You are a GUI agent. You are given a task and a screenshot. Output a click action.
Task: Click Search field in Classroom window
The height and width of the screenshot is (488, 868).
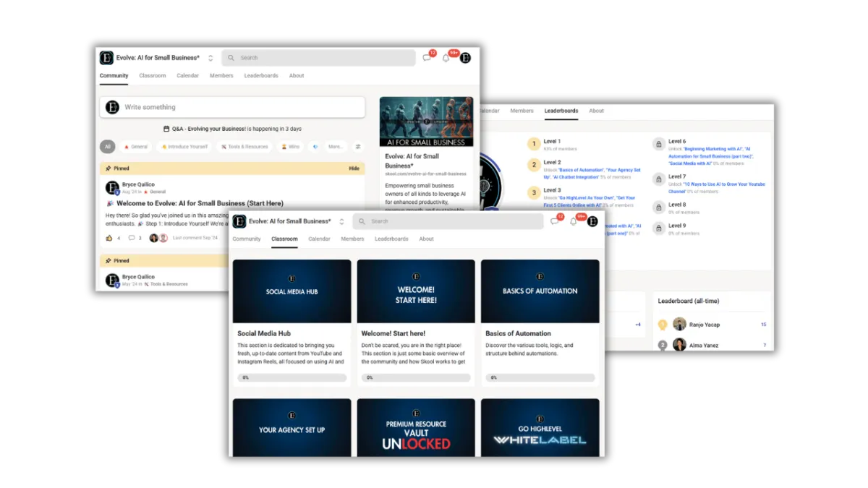pyautogui.click(x=448, y=221)
